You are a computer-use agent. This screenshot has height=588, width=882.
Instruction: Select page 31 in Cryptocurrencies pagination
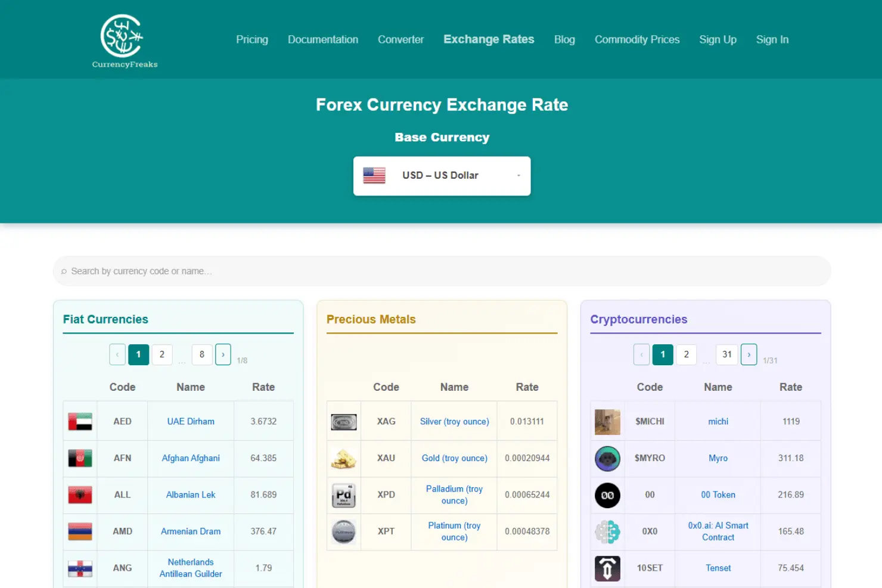point(727,354)
